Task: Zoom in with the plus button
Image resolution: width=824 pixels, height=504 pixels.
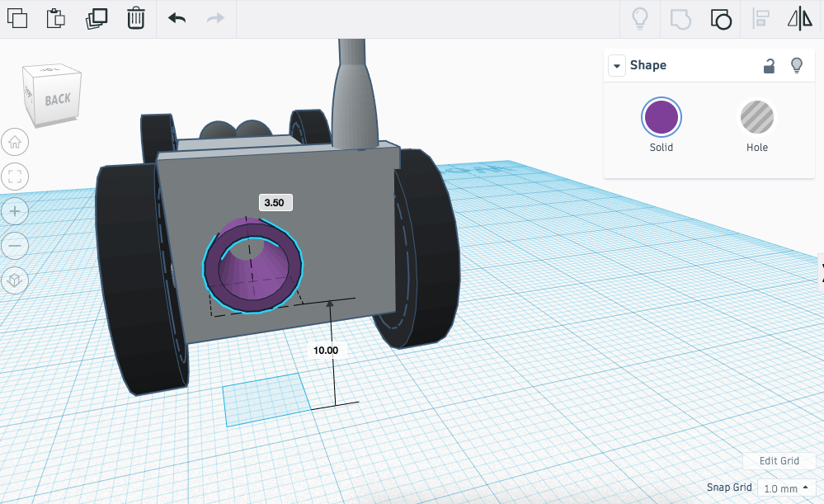Action: click(x=15, y=211)
